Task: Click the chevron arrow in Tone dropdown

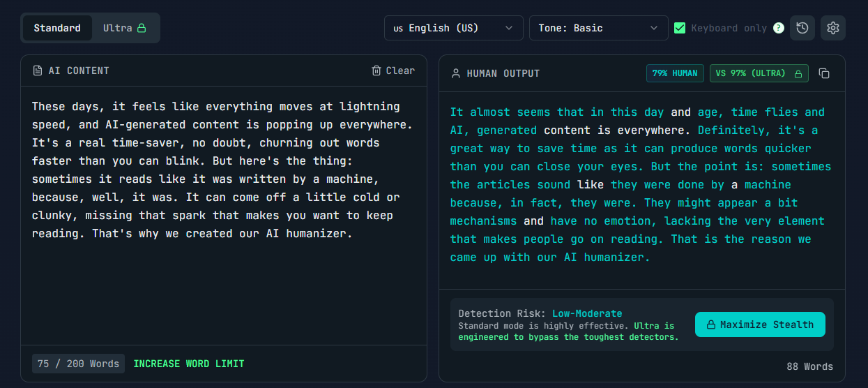Action: [653, 28]
